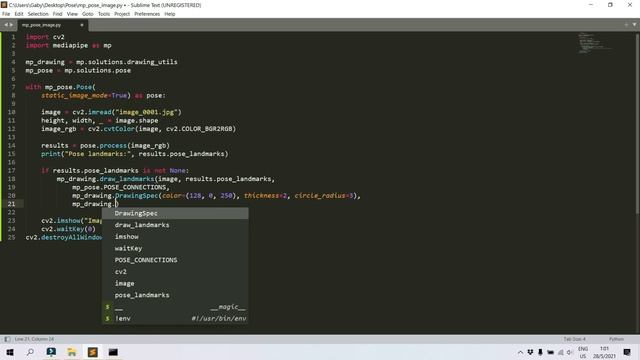The image size is (640, 360).
Task: Place cursor on the import mediapipe line
Action: pyautogui.click(x=69, y=45)
